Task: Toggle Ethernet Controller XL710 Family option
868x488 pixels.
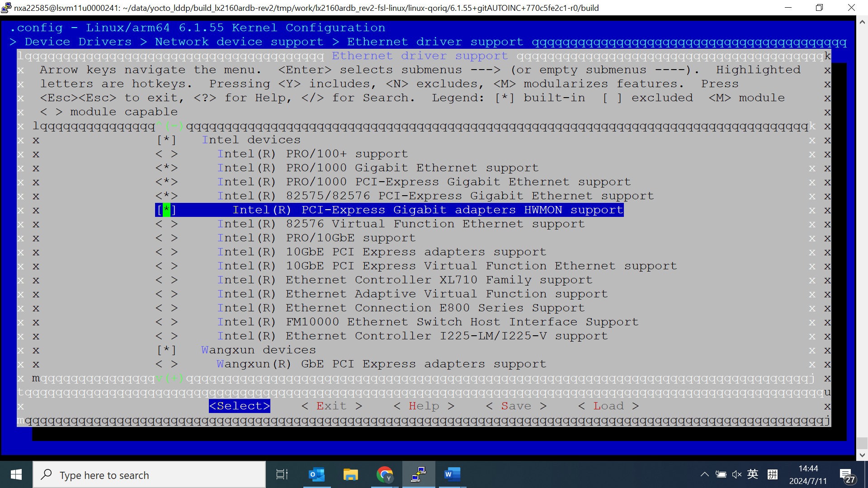Action: click(x=166, y=280)
